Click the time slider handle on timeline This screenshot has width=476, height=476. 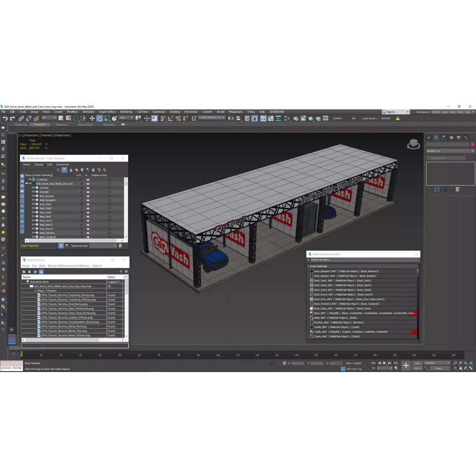[x=22, y=354]
